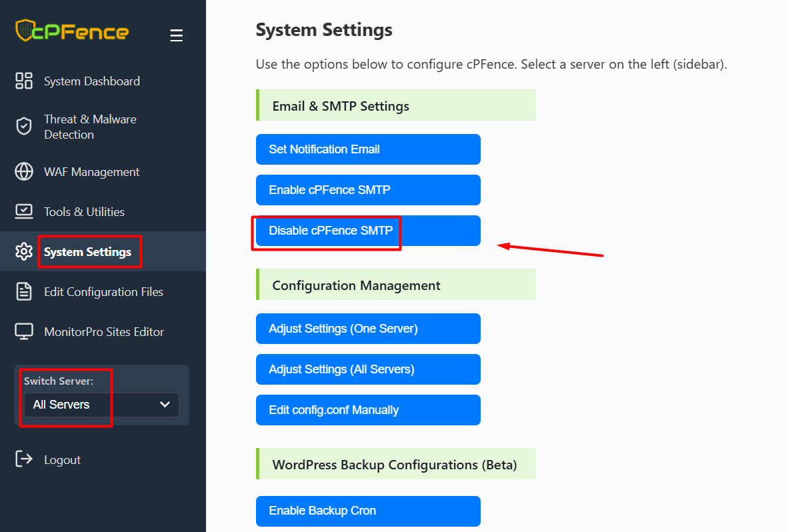788x532 pixels.
Task: Click the Logout arrow icon
Action: [x=24, y=459]
